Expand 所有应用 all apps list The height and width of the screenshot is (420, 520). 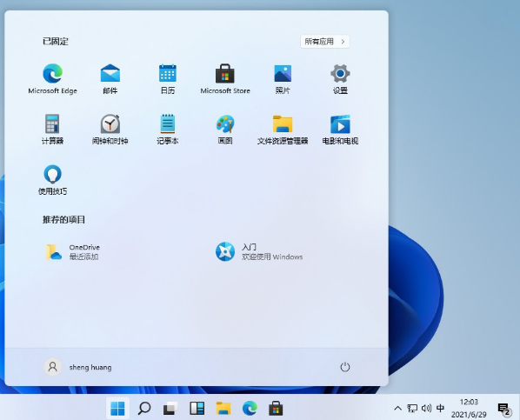[325, 42]
